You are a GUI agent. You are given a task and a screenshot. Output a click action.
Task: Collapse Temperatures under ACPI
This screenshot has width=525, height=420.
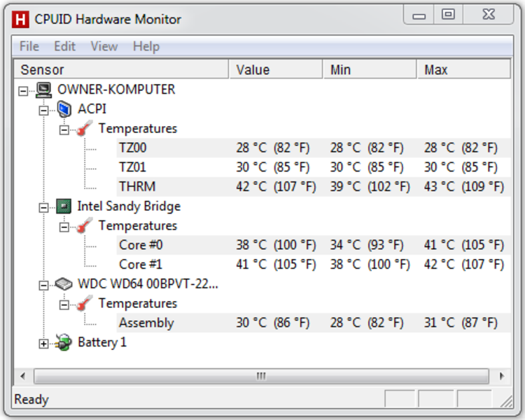[x=64, y=130]
